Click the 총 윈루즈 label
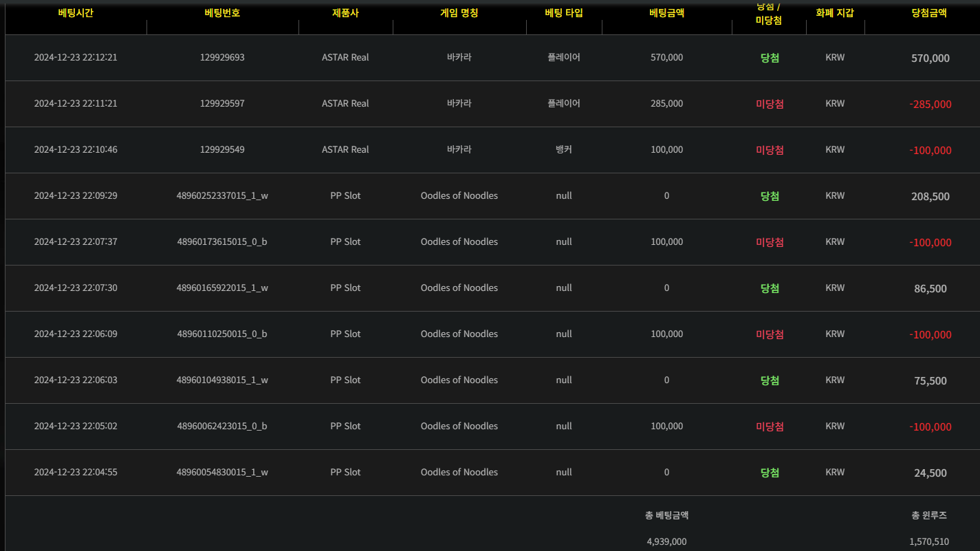The image size is (980, 551). click(x=929, y=515)
